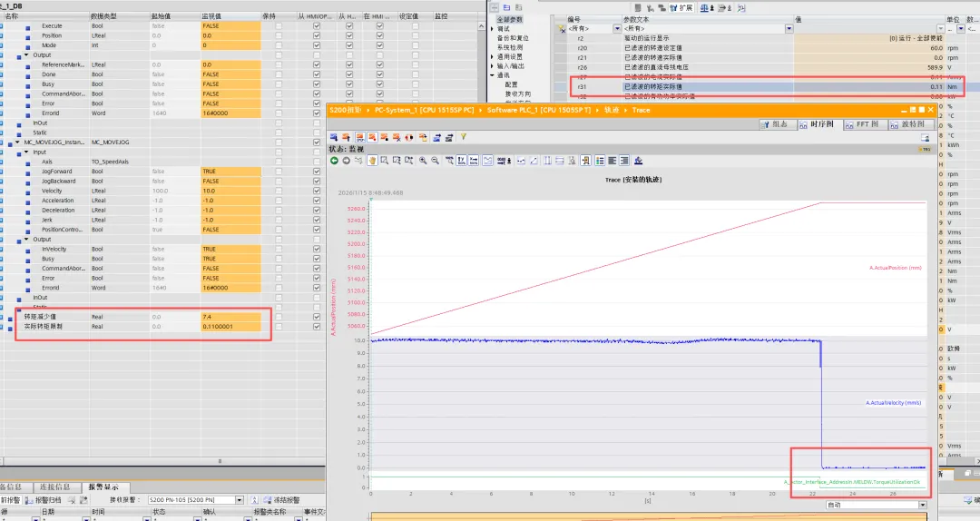Select the hand pan tool in trace toolbar

371,161
